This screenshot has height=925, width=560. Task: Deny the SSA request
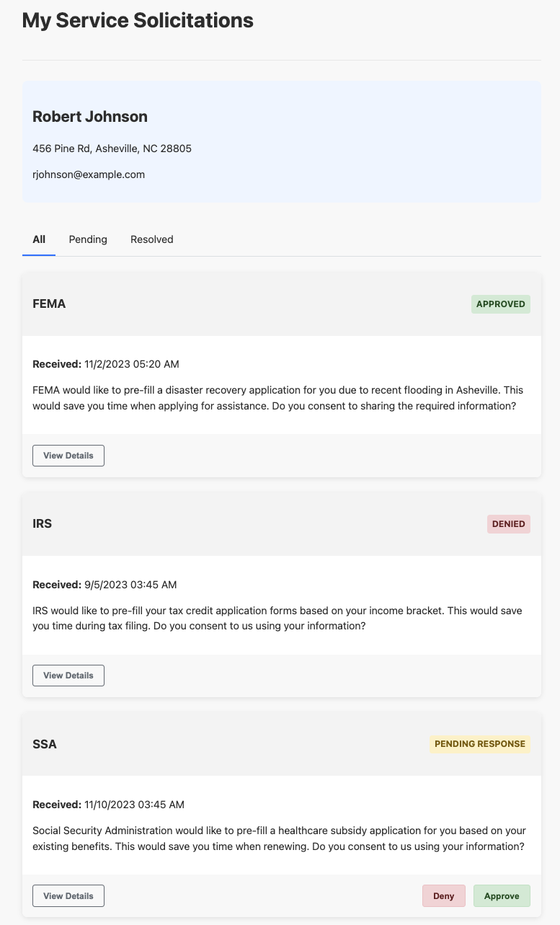pos(444,895)
